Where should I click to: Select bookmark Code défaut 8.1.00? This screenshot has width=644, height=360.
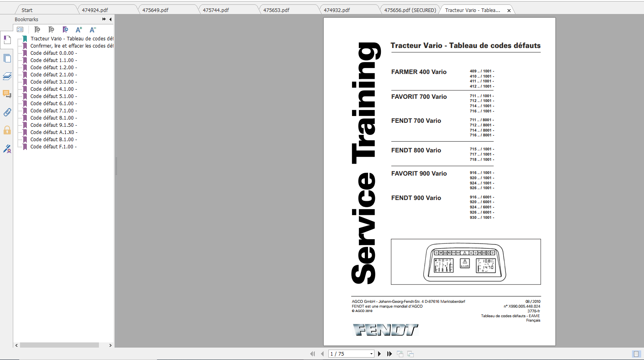point(54,118)
